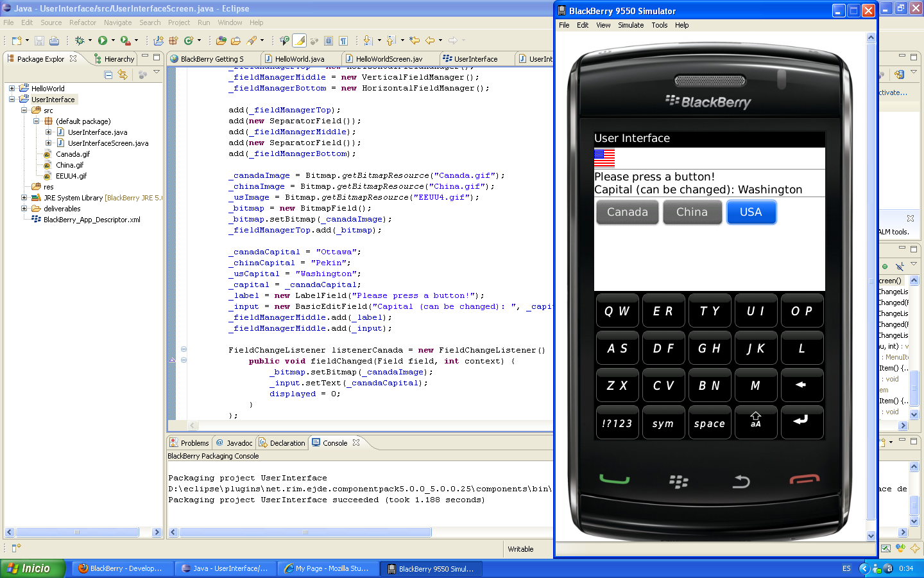Screen dimensions: 924x578
Task: Open the Simulate menu in the simulator
Action: pyautogui.click(x=631, y=25)
